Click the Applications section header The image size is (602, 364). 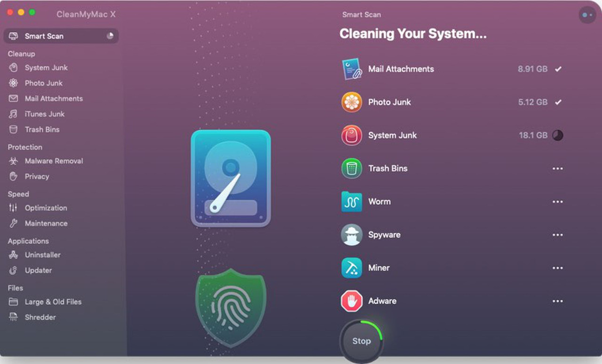coord(28,241)
